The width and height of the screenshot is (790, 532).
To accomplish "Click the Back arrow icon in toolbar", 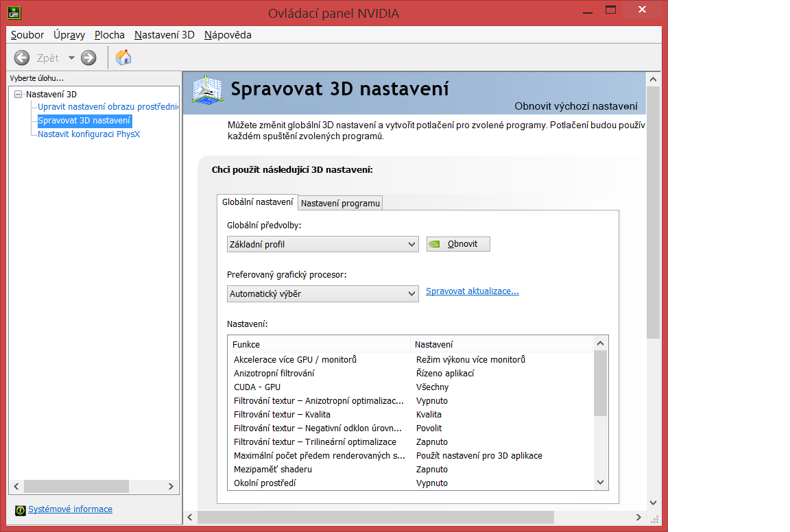I will tap(22, 58).
